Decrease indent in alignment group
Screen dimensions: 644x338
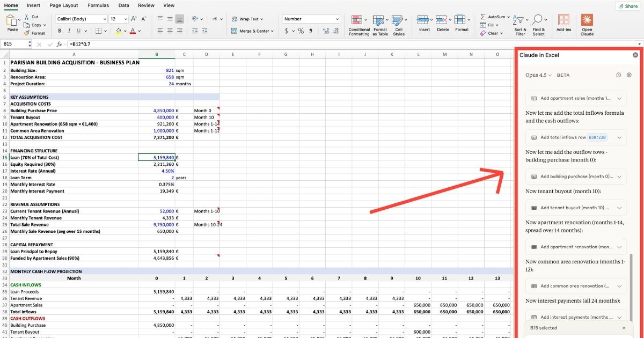(x=195, y=31)
